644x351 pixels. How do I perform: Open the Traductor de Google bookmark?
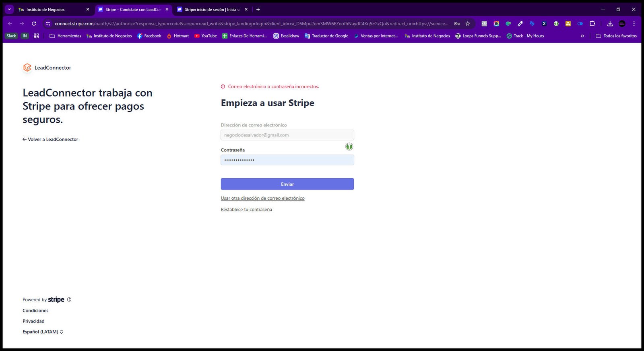point(326,36)
